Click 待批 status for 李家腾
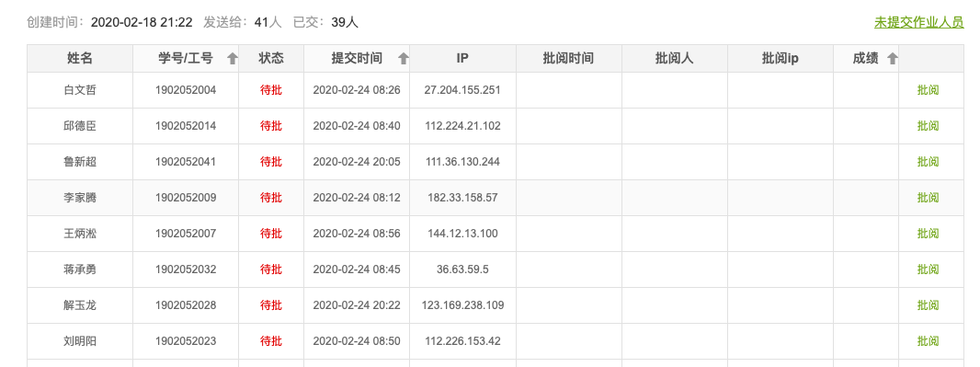980x367 pixels. (271, 198)
